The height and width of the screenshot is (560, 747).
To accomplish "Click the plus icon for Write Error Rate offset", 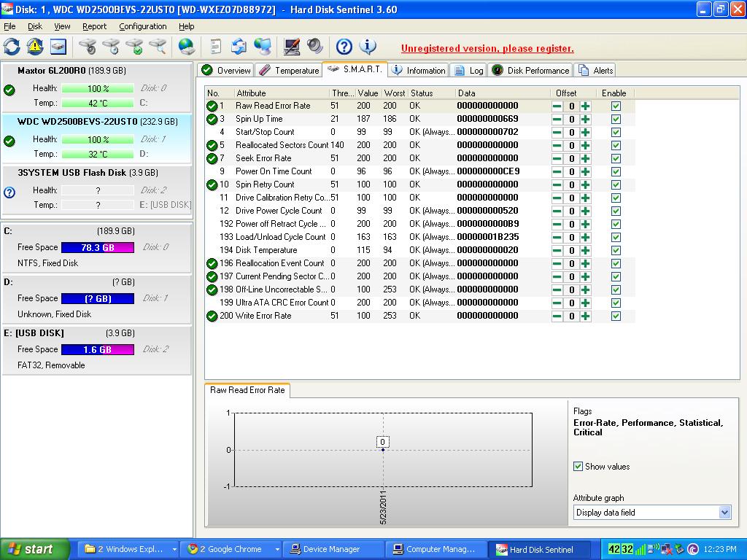I will coord(585,316).
